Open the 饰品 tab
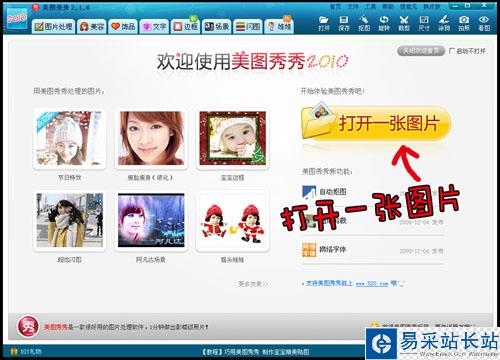The image size is (500, 360). tap(123, 26)
